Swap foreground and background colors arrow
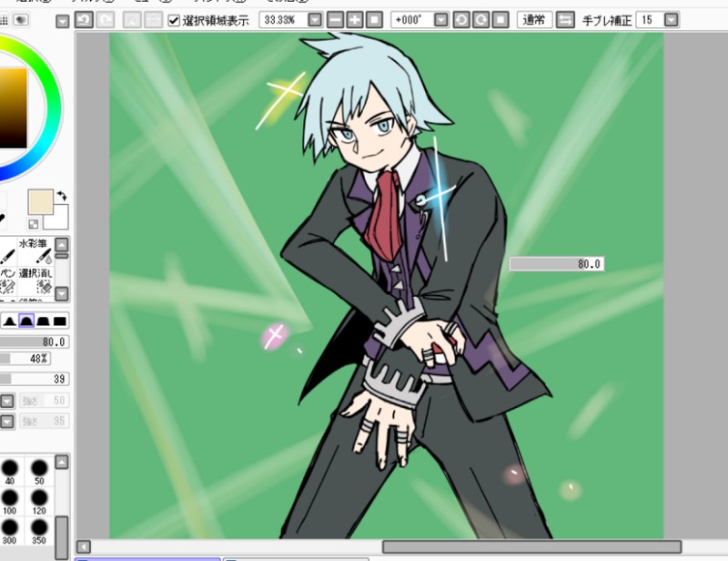The height and width of the screenshot is (561, 728). [62, 196]
